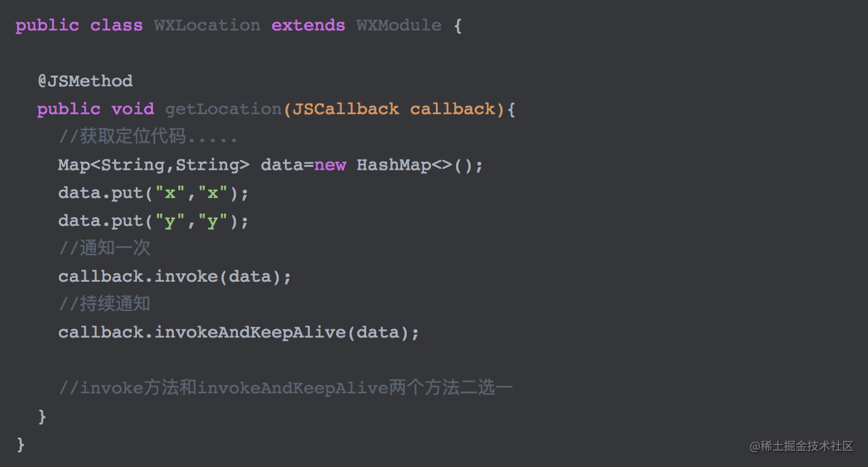The width and height of the screenshot is (868, 467).
Task: Click the data.put("y","y") line
Action: click(154, 220)
